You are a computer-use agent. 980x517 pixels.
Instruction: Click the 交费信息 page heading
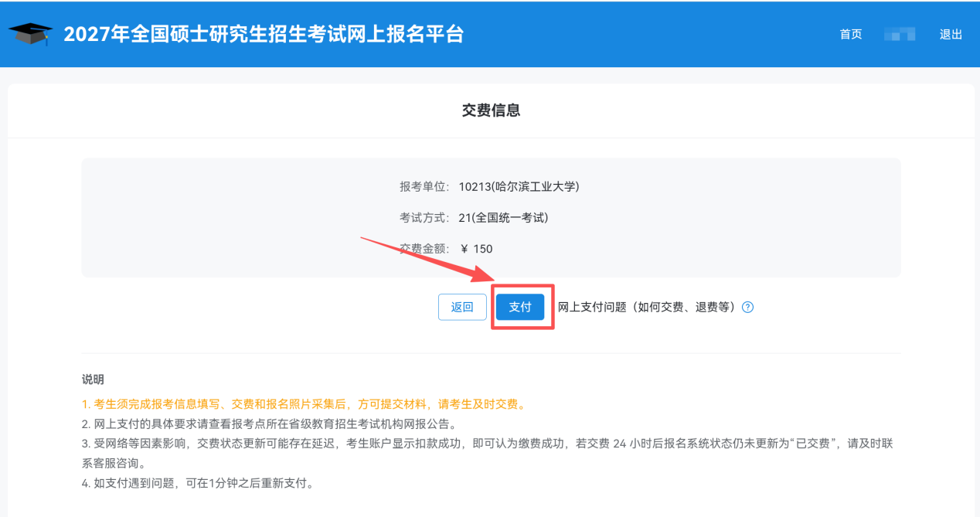[x=491, y=111]
